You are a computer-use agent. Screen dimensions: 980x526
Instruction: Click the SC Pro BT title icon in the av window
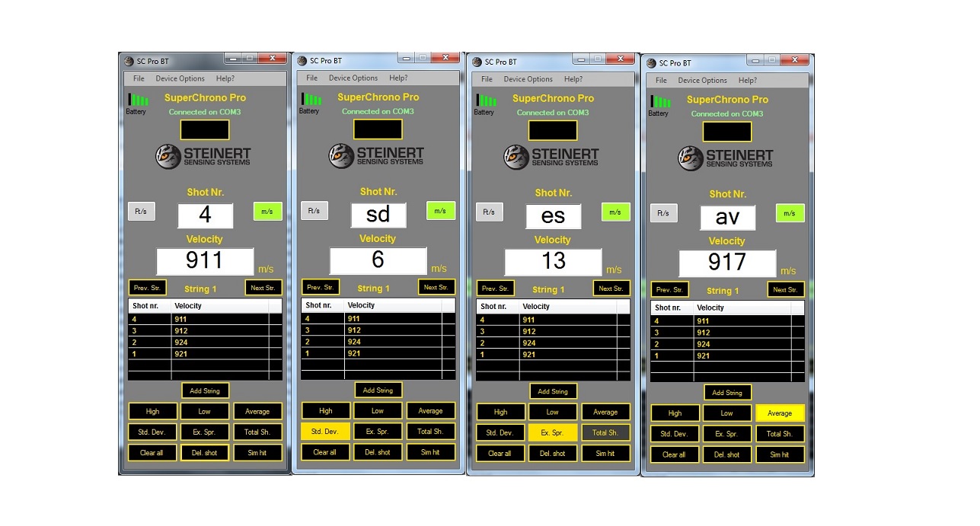click(650, 63)
